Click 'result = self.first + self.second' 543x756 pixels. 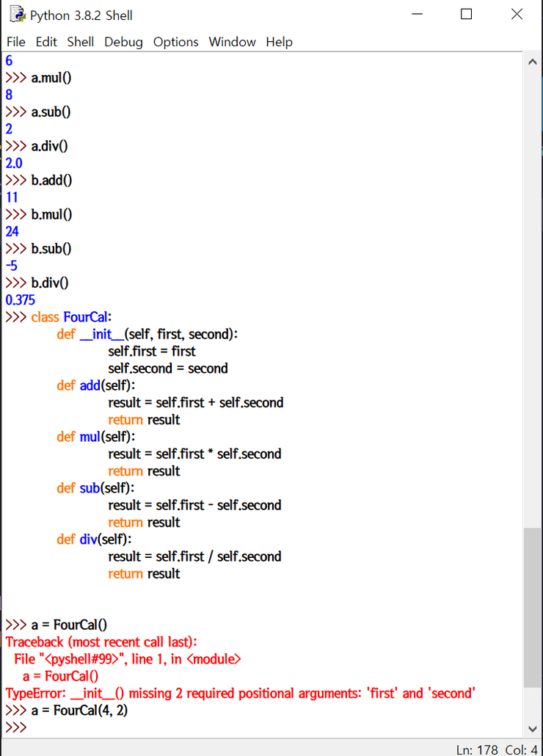coord(196,403)
